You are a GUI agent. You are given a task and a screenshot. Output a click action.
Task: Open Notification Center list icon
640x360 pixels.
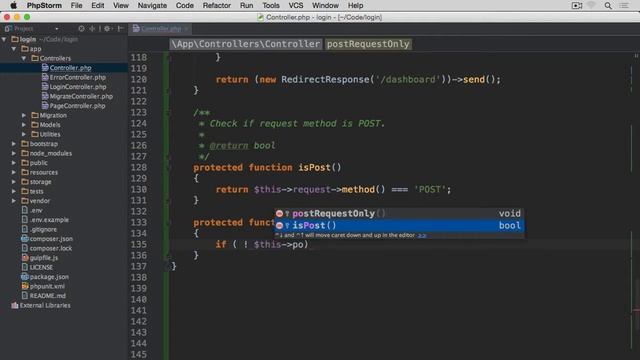[624, 5]
